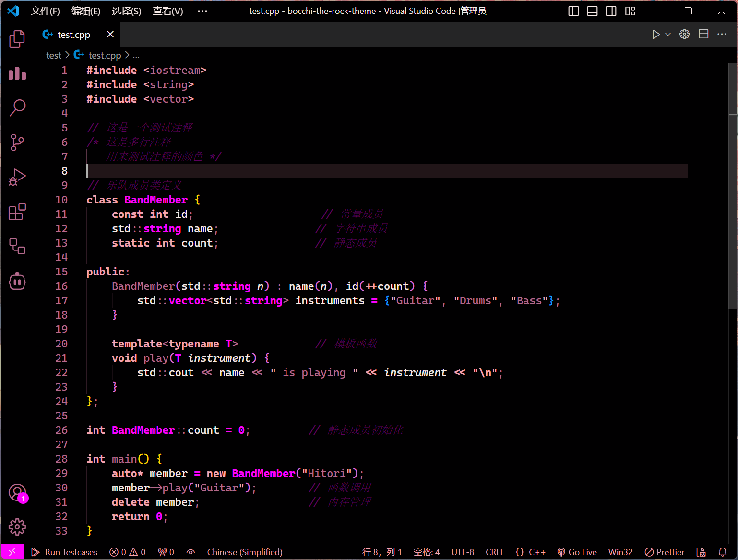Click the ports forwarded indicator showing 0
This screenshot has height=560, width=738.
tap(166, 552)
